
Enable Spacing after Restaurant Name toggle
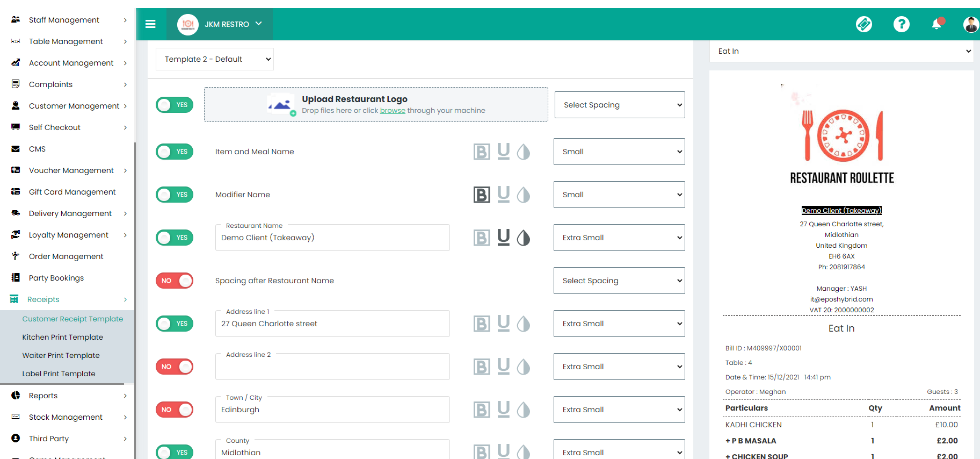tap(175, 281)
